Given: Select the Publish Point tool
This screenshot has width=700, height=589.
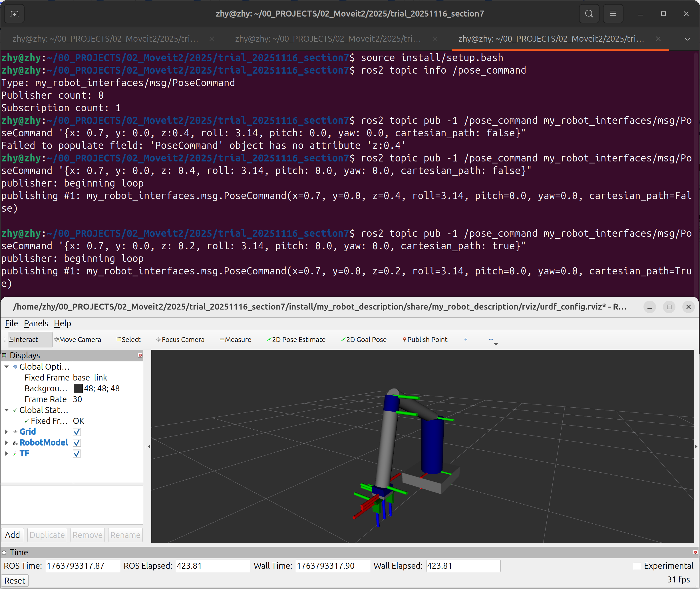Looking at the screenshot, I should click(425, 340).
